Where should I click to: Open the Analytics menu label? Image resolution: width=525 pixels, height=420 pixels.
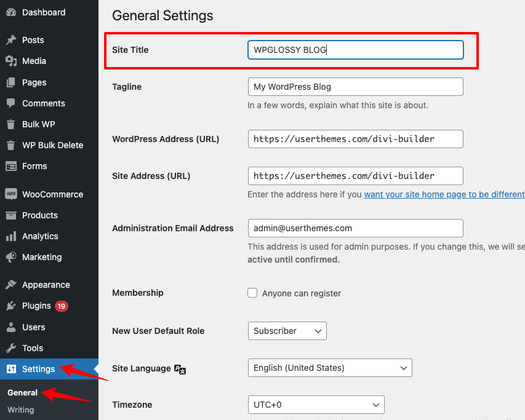[x=40, y=236]
